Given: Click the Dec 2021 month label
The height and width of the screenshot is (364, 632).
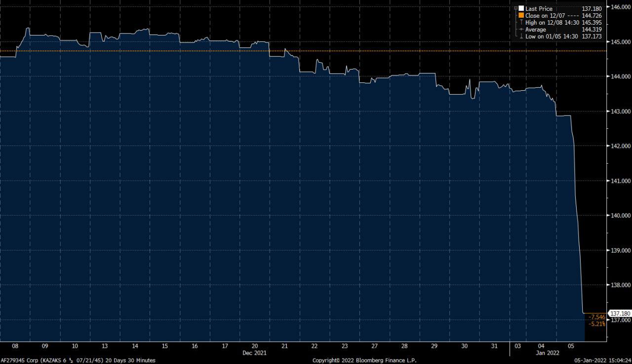Looking at the screenshot, I should click(x=255, y=353).
